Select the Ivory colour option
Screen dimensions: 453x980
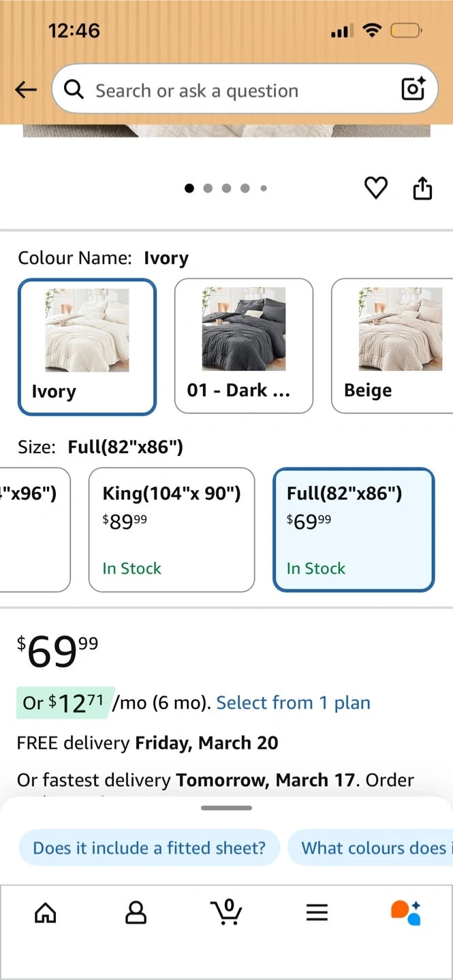tap(87, 346)
